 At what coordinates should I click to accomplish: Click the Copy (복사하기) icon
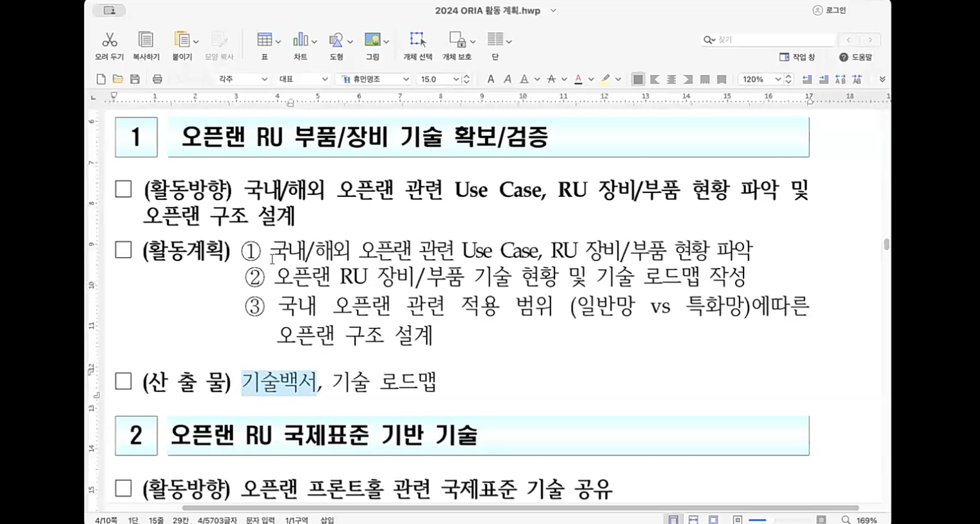(x=146, y=40)
